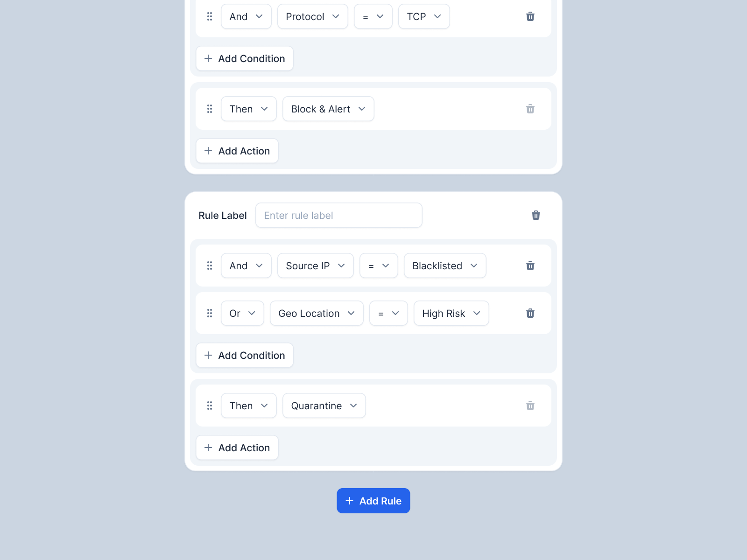The image size is (747, 560).
Task: Click Add Condition below Geo Location row
Action: point(244,355)
